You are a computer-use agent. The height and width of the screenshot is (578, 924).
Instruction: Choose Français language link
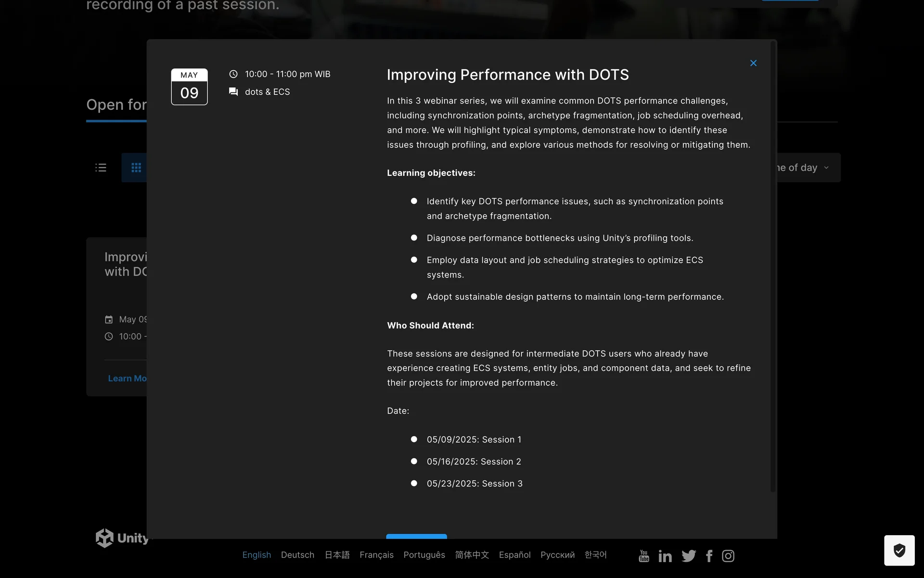click(376, 555)
